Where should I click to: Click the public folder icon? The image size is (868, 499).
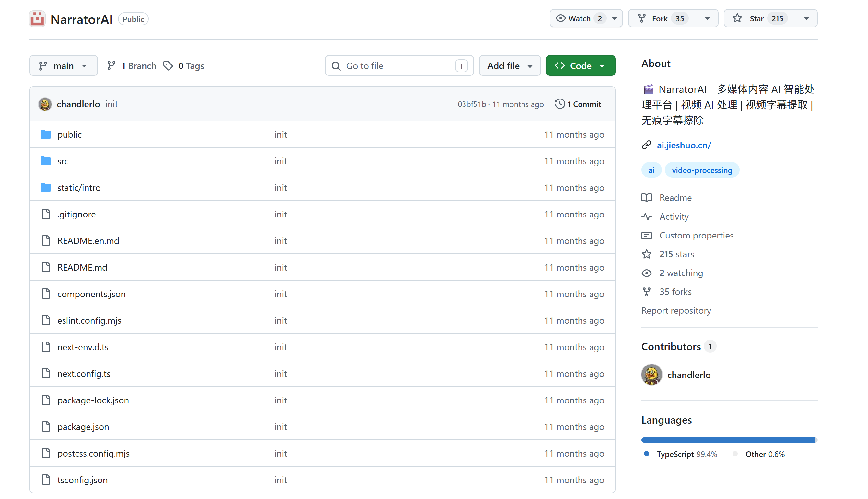pyautogui.click(x=46, y=134)
